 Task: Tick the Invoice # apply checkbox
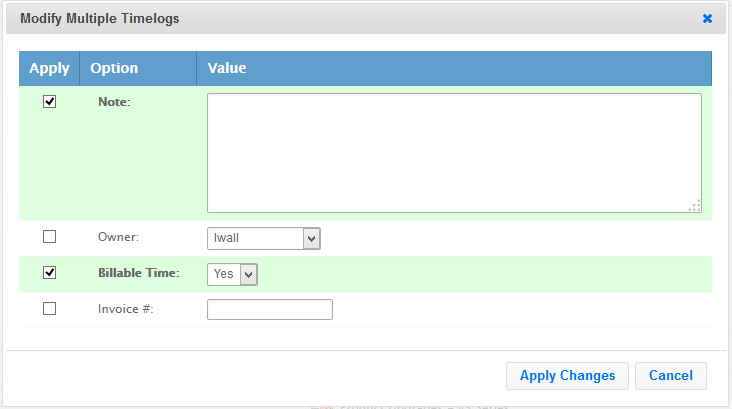tap(49, 309)
